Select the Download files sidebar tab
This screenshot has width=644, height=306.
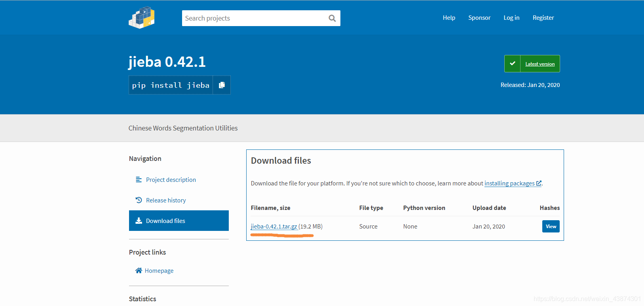tap(179, 221)
